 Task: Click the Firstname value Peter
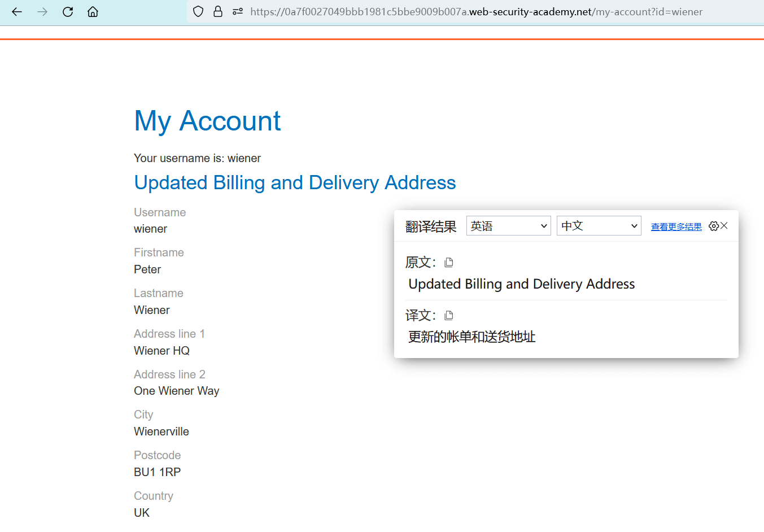147,269
